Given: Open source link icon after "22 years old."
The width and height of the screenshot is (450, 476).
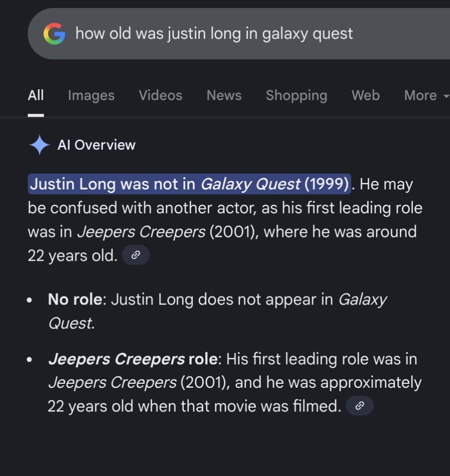Looking at the screenshot, I should (x=135, y=256).
